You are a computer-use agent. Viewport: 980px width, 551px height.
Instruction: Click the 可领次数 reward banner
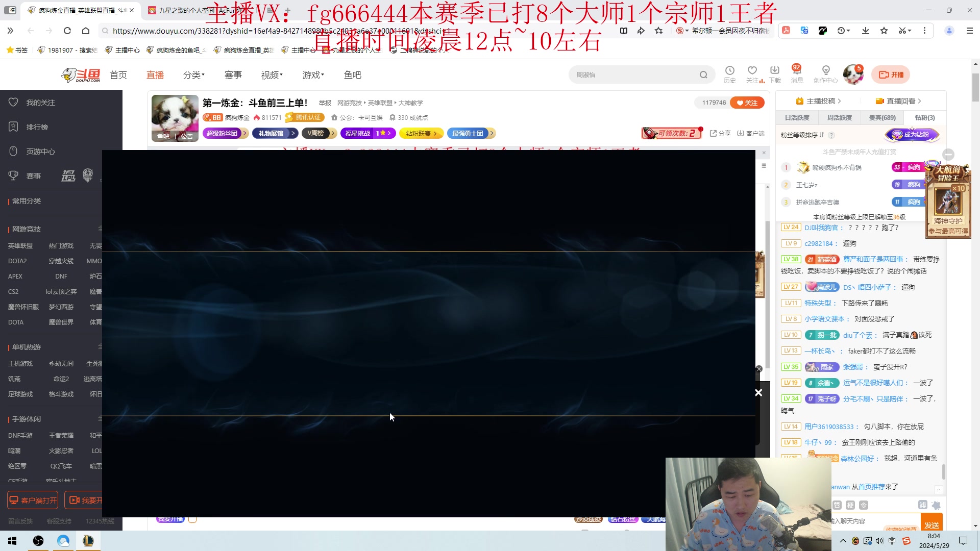click(672, 133)
